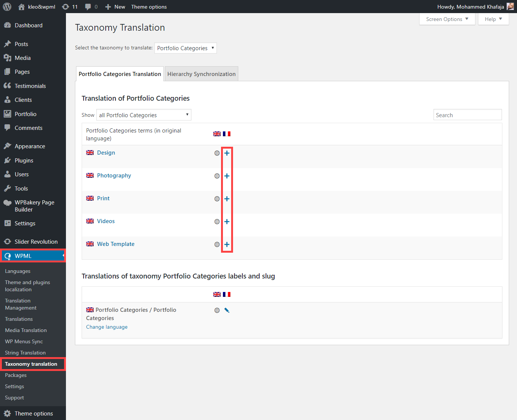Click the Print term link
Viewport: 517px width, 420px height.
[x=103, y=198]
